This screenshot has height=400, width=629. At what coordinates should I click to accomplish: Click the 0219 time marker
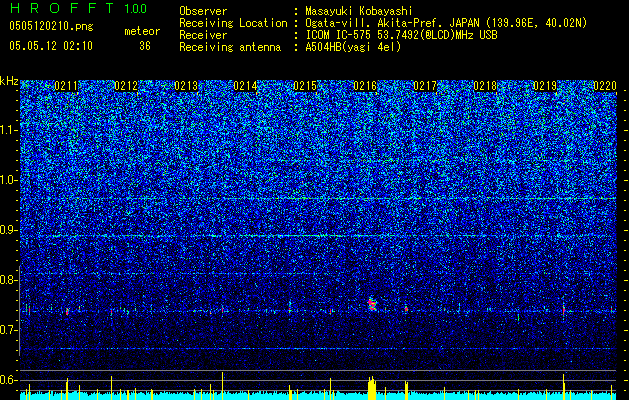click(545, 86)
